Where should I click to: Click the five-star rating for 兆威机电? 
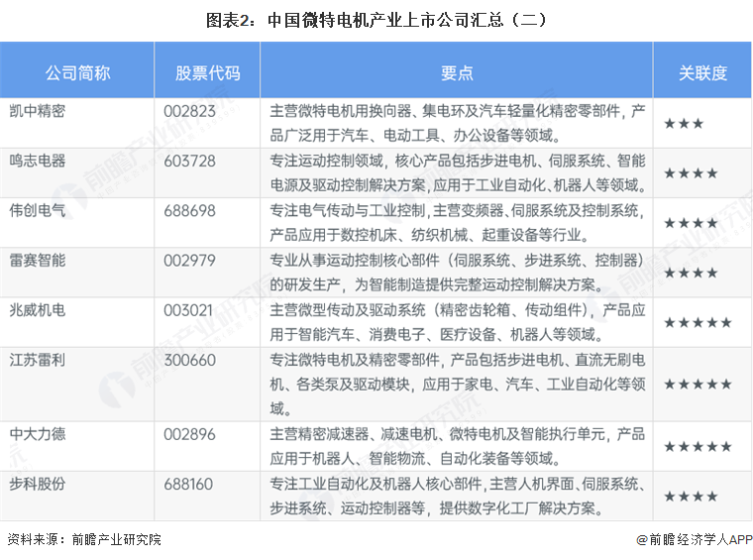(x=698, y=323)
